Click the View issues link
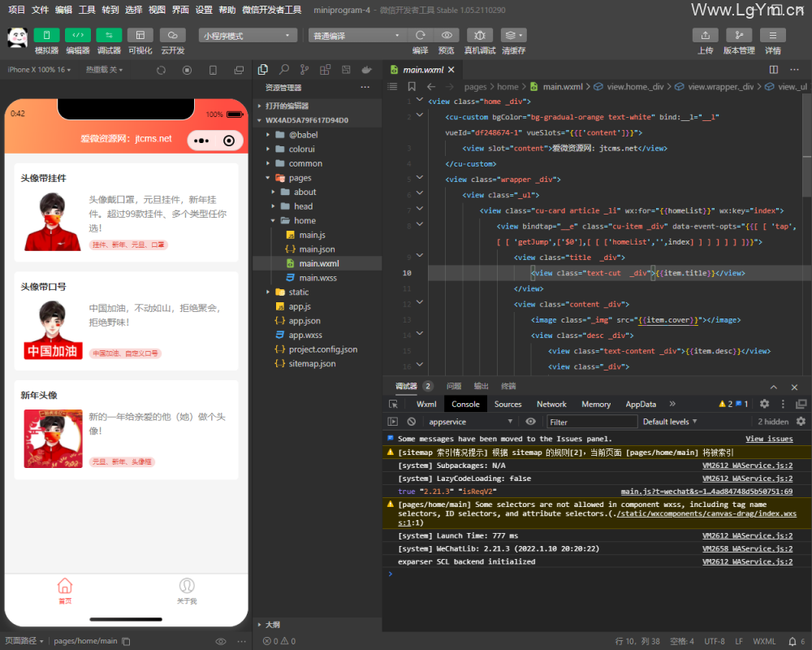The image size is (812, 650). (x=769, y=439)
